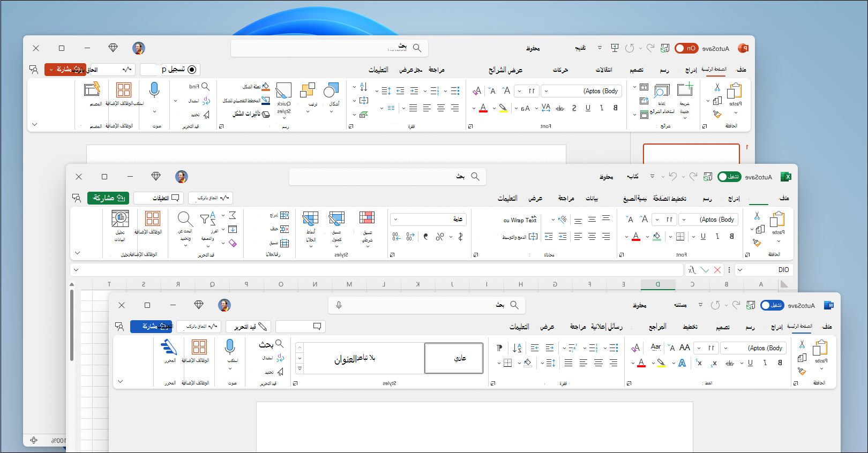Click Comments button in Excel

tap(159, 198)
